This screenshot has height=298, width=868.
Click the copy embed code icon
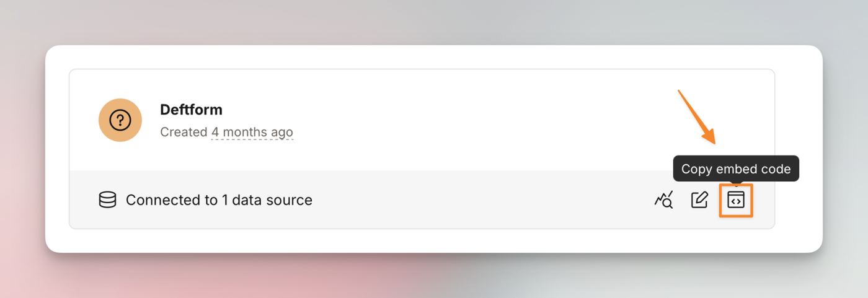(x=736, y=200)
